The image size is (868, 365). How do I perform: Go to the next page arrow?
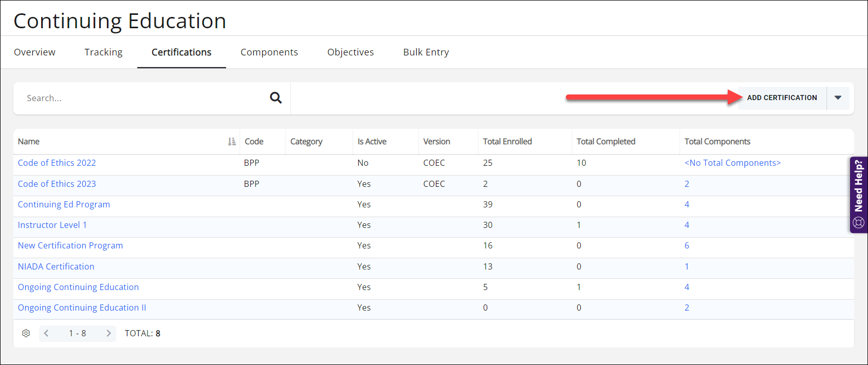point(108,333)
